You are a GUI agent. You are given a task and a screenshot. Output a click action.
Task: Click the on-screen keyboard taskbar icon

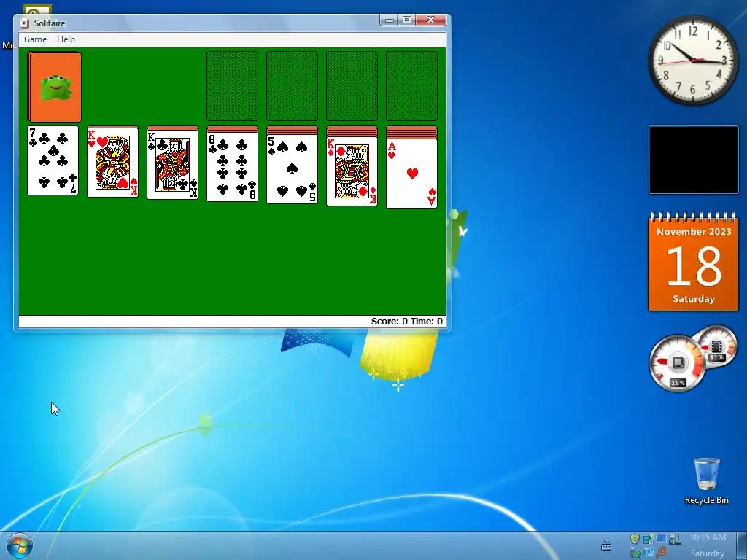tap(606, 545)
